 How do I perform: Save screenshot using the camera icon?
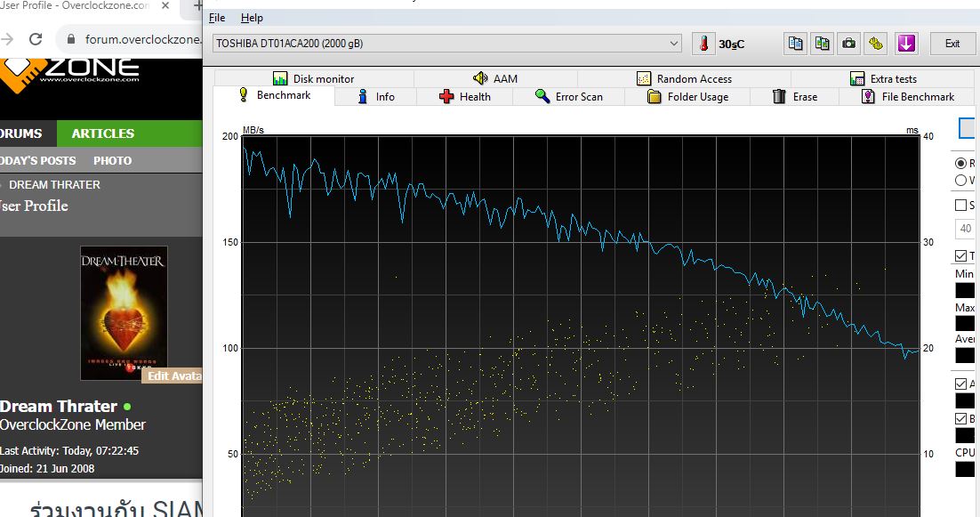click(x=849, y=44)
